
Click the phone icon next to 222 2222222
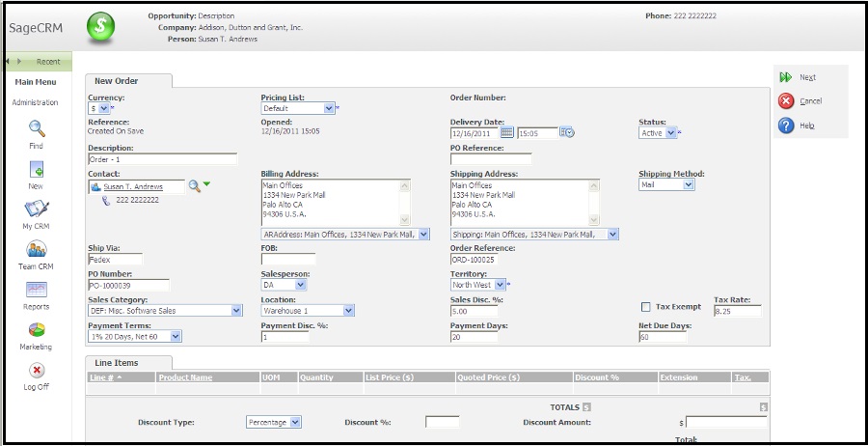[x=106, y=201]
